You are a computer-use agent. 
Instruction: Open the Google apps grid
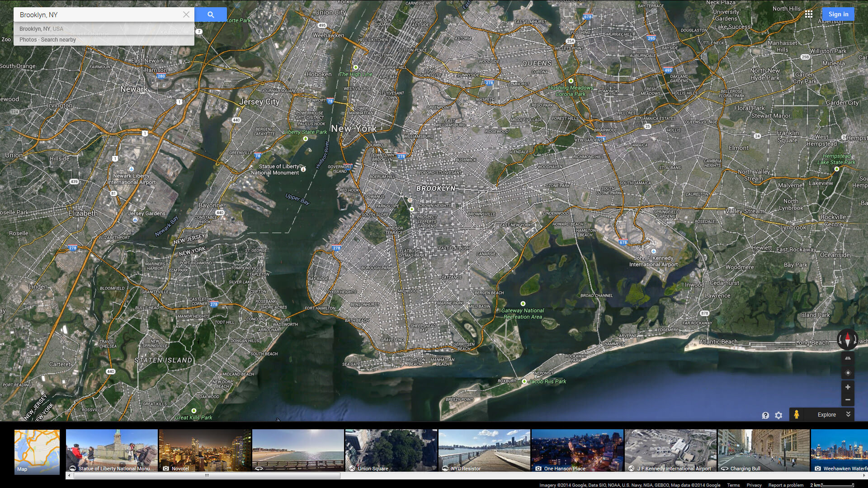(809, 14)
